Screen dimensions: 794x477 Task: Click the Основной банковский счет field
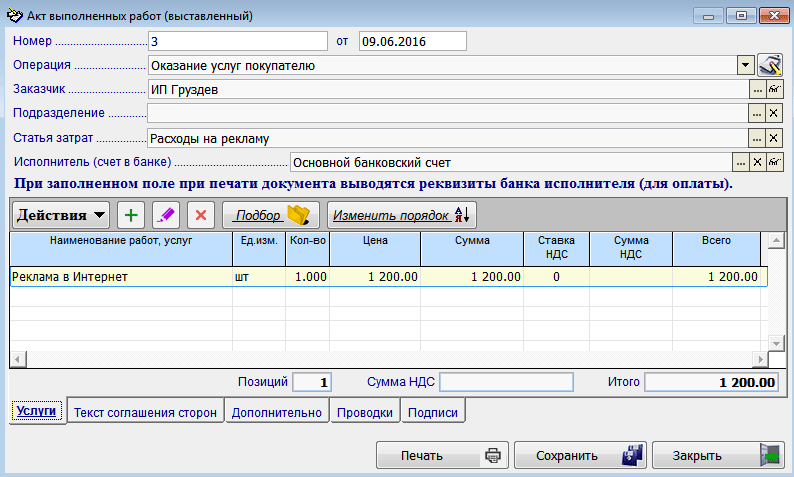pyautogui.click(x=511, y=163)
